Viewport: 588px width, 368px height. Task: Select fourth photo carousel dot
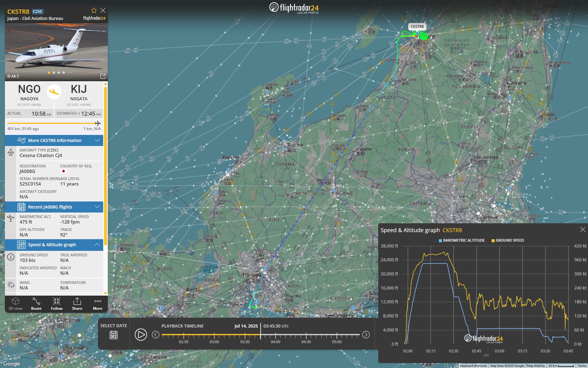point(64,73)
